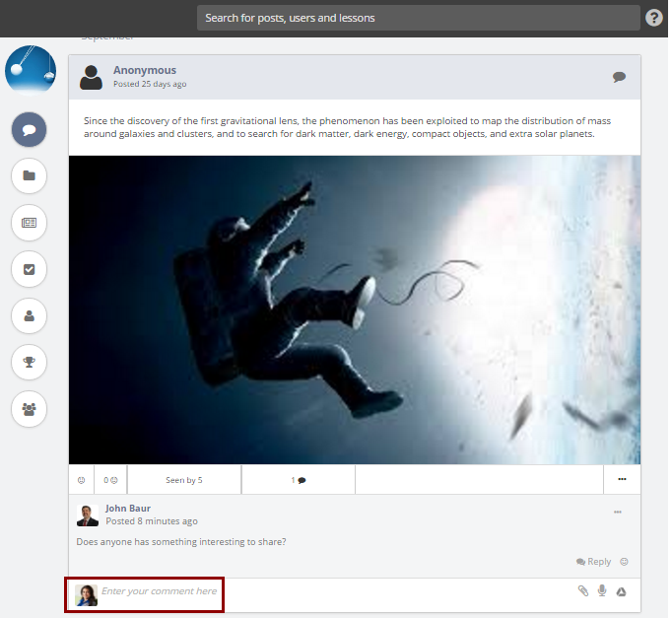Open the Seen by 5 list
672x618 pixels.
point(184,480)
